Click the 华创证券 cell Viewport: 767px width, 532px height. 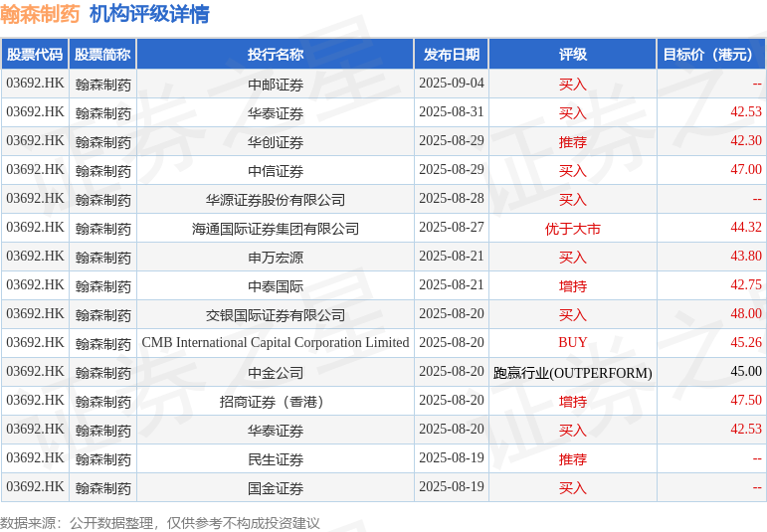[276, 142]
